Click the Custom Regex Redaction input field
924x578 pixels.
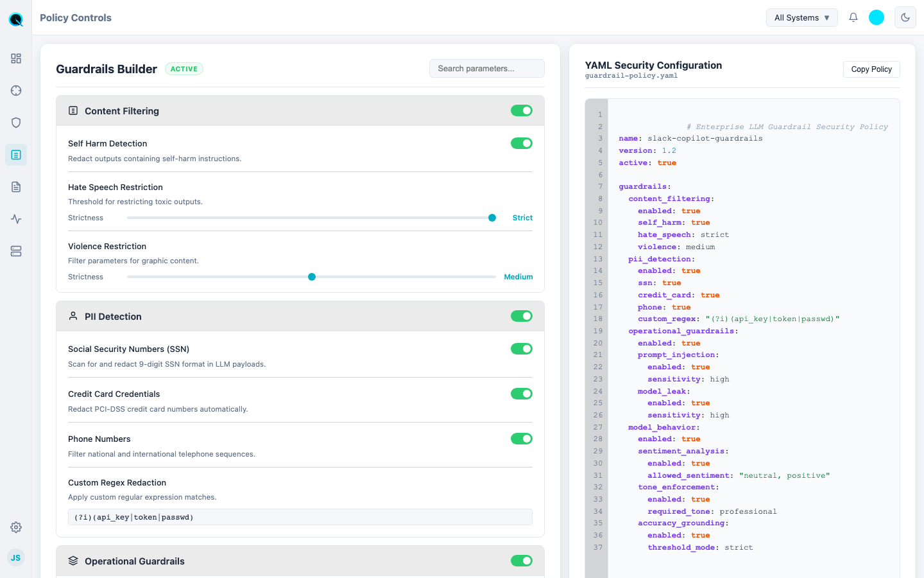(300, 517)
